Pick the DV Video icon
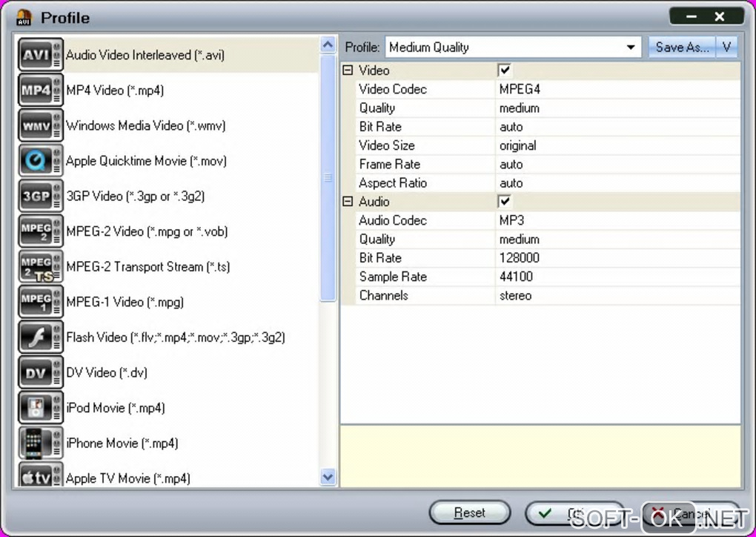The height and width of the screenshot is (537, 756). [x=41, y=372]
